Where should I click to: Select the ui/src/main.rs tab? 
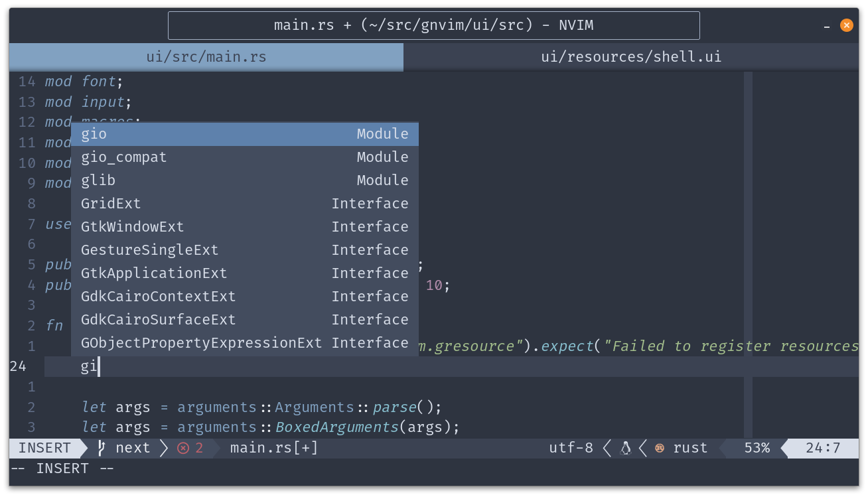pyautogui.click(x=206, y=57)
